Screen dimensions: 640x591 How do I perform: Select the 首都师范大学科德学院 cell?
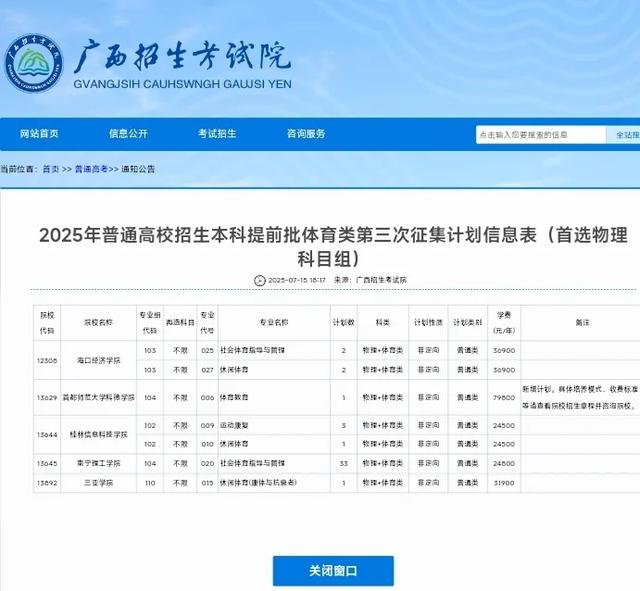[x=98, y=398]
